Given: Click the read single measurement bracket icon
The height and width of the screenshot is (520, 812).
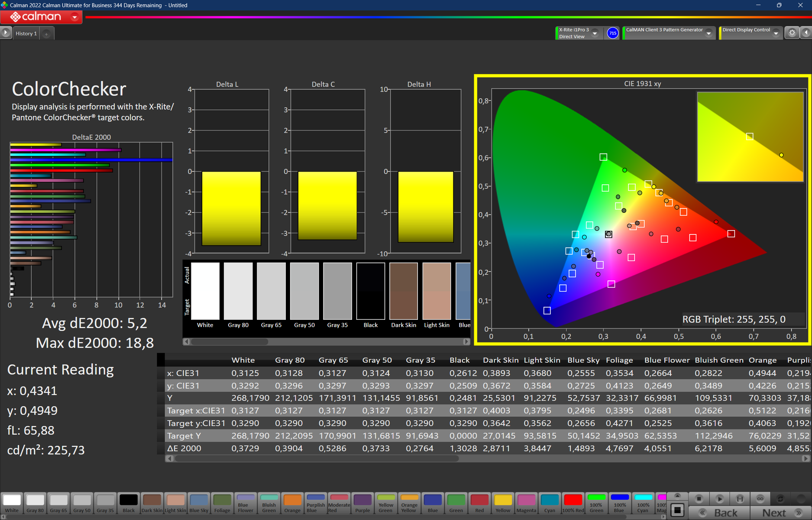Looking at the screenshot, I should (x=740, y=499).
